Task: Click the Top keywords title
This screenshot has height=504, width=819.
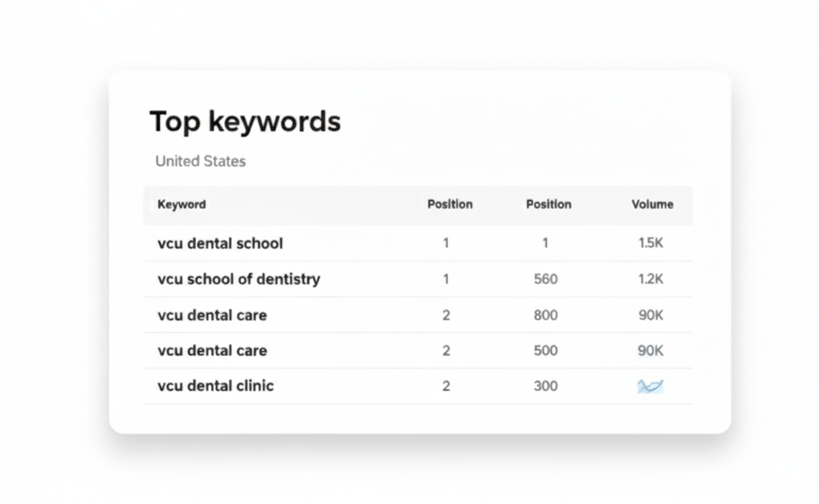Action: click(x=245, y=122)
